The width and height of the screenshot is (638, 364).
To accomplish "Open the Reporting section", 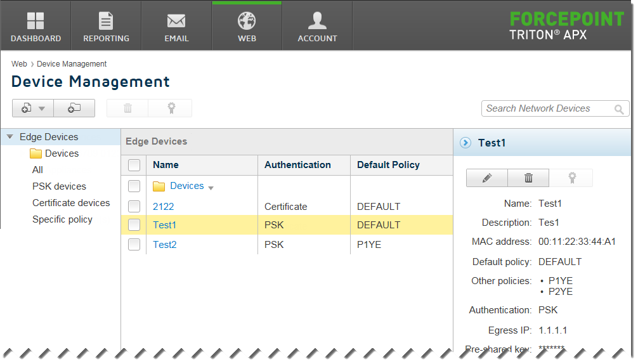I will point(106,26).
